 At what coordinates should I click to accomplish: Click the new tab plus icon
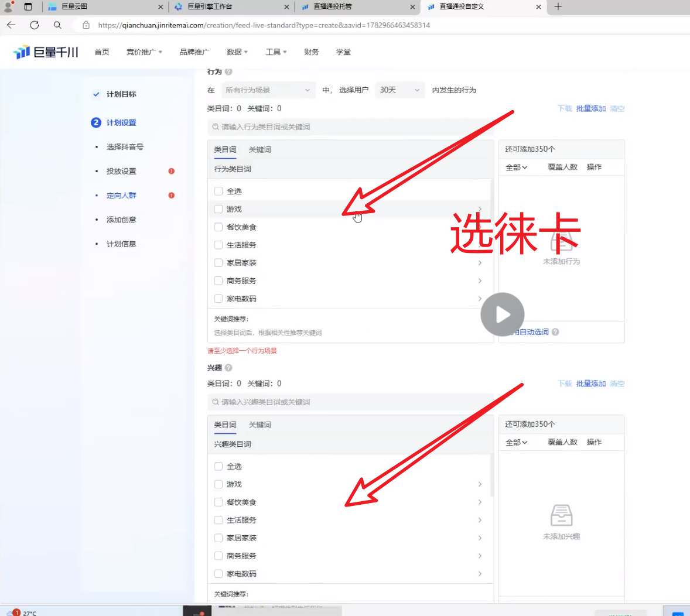[x=558, y=7]
